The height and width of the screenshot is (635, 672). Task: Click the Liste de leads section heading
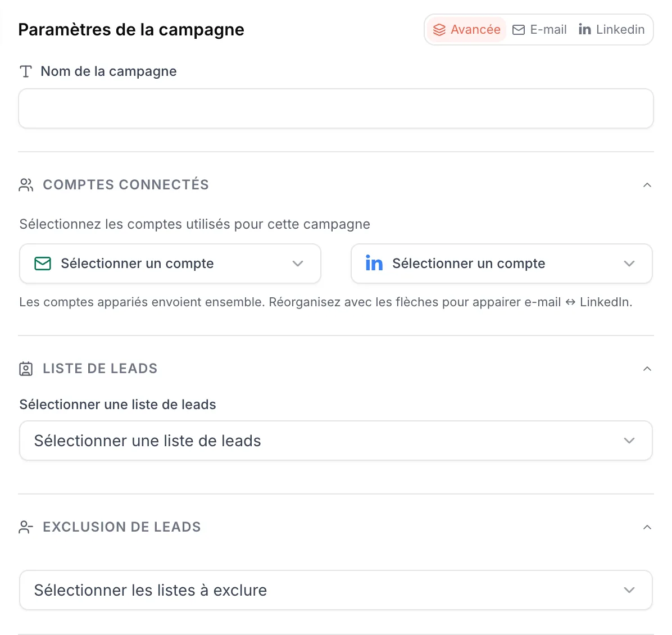coord(100,369)
